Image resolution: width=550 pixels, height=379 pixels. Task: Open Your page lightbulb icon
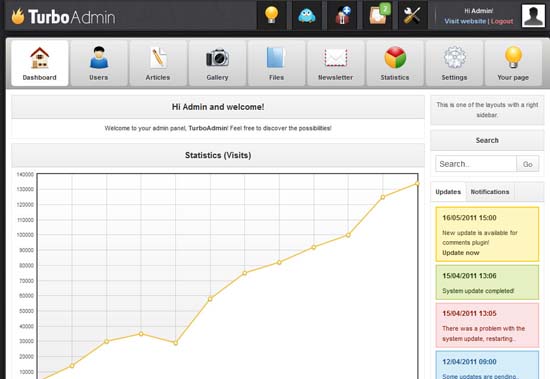click(513, 63)
